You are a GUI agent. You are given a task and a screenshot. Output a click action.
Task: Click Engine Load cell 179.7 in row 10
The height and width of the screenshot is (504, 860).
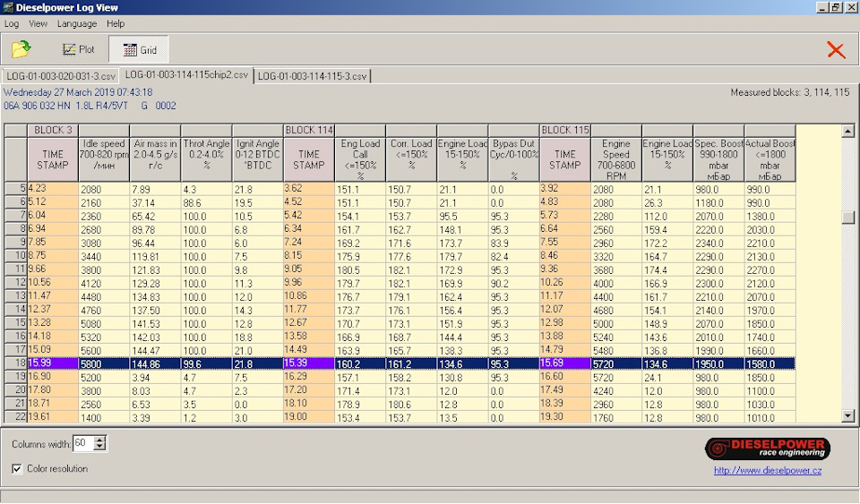coord(462,256)
